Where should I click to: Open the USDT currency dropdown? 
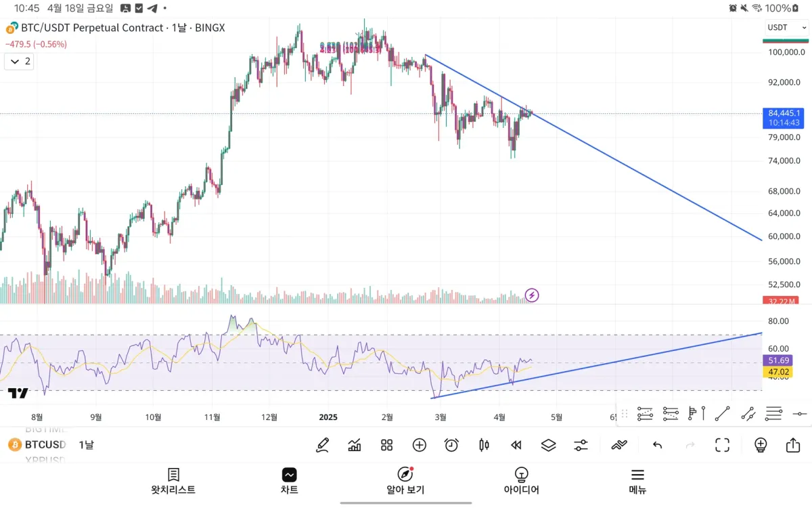point(786,28)
